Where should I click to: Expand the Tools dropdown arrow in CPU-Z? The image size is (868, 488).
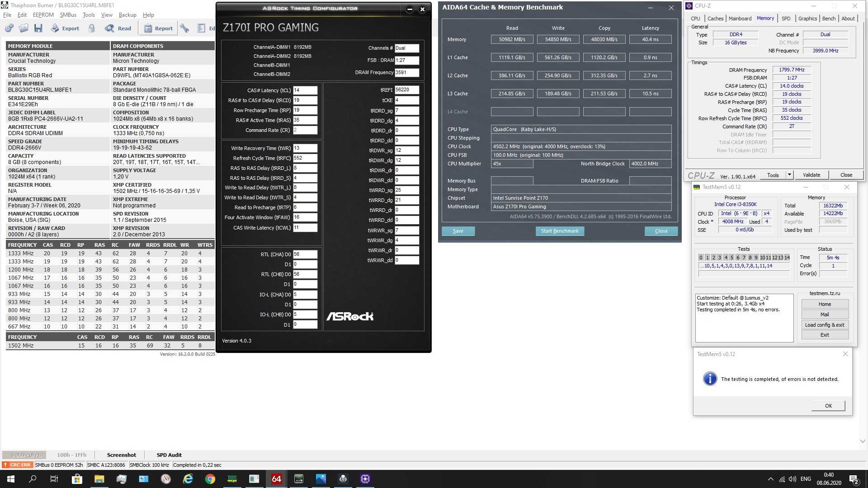[790, 175]
